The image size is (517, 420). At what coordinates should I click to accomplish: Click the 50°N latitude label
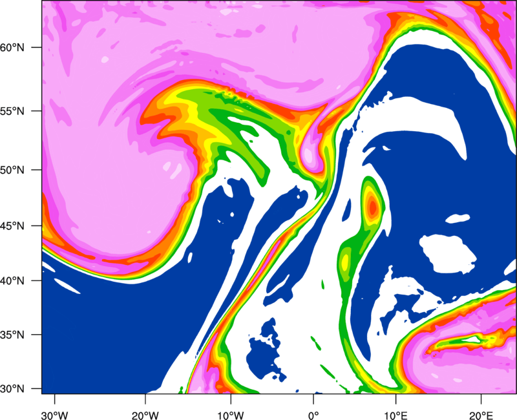12,170
